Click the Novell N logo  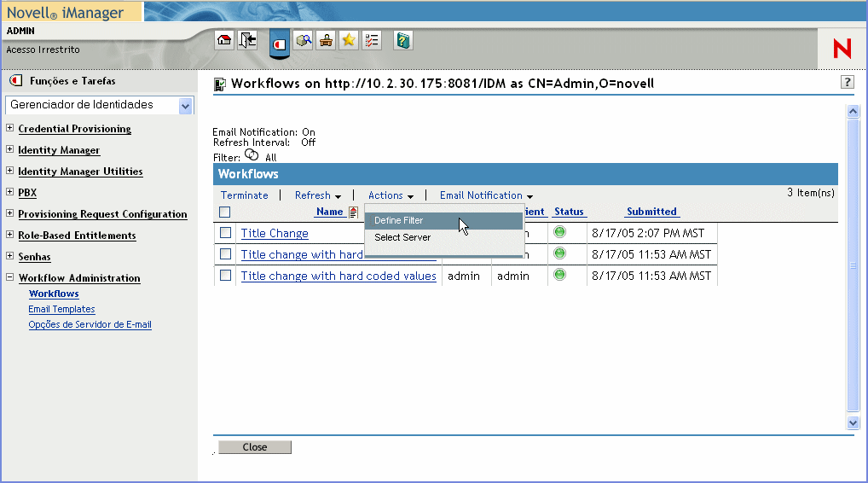coord(842,49)
